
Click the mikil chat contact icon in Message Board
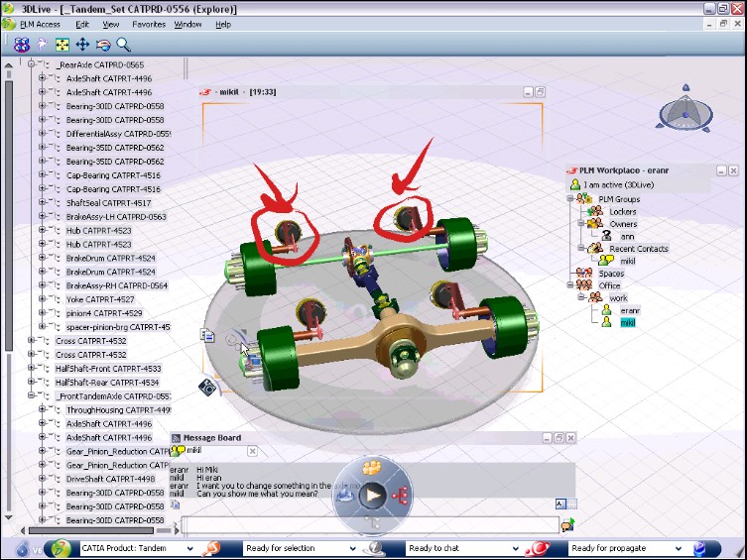(178, 450)
